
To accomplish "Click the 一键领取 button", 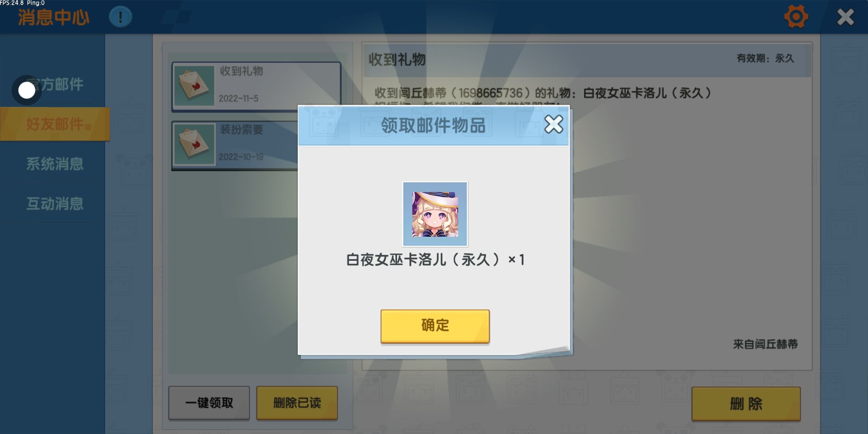I will pos(209,403).
